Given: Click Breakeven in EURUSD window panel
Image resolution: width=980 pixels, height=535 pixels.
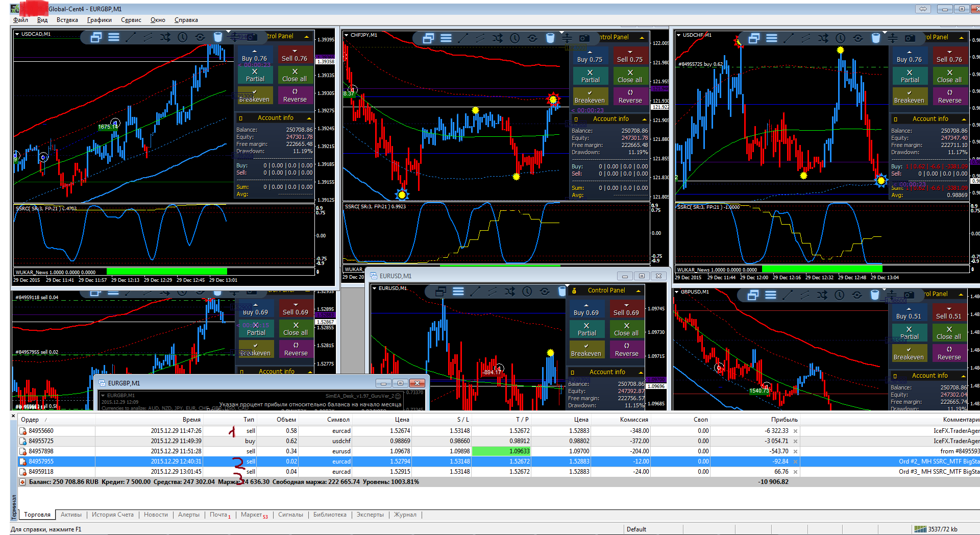Looking at the screenshot, I should pos(586,350).
